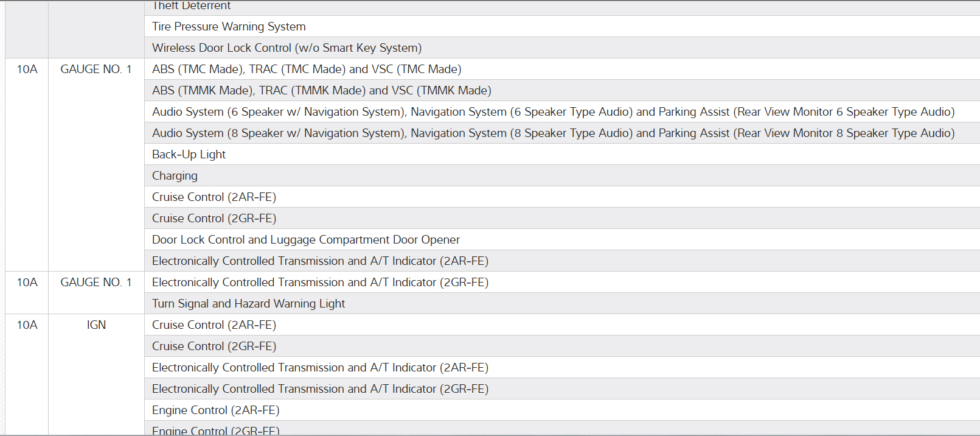Screen dimensions: 980x436
Task: Select the 10A cell beside IGN
Action: tap(27, 325)
